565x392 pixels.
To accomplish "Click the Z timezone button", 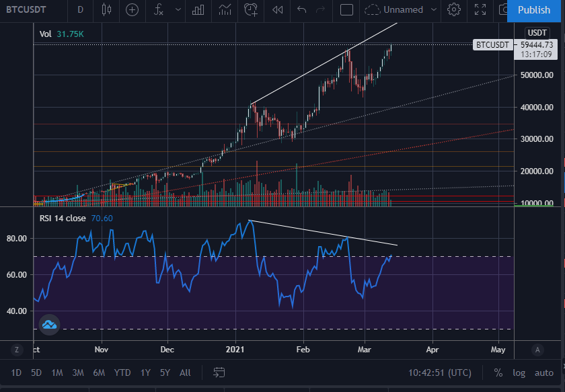I will [x=17, y=350].
